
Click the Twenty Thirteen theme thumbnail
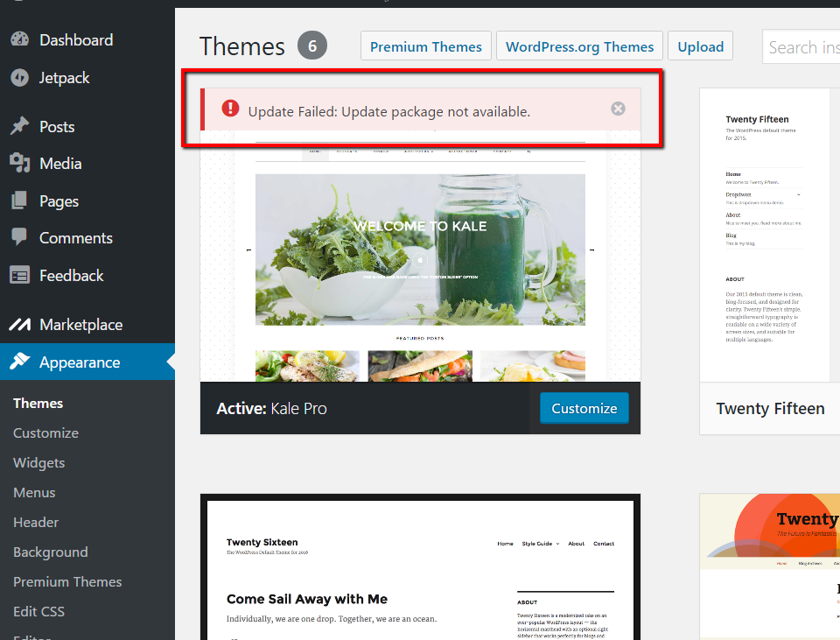pyautogui.click(x=769, y=566)
